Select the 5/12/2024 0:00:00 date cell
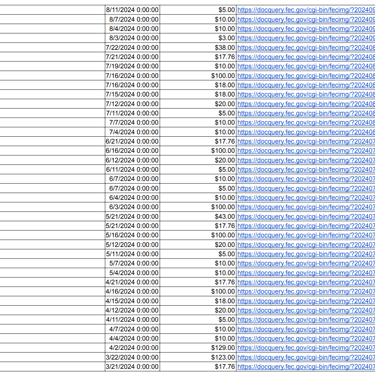 click(132, 244)
